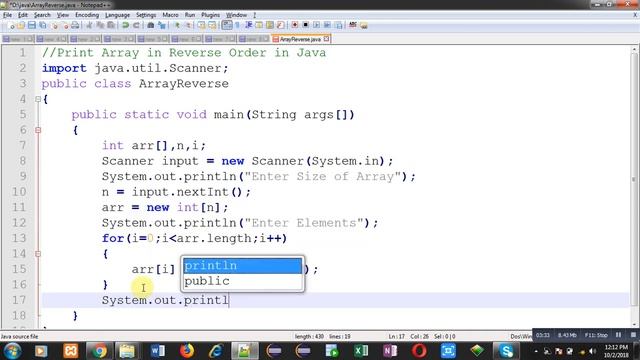The image size is (640, 360).
Task: Toggle indent guide display
Action: click(249, 25)
